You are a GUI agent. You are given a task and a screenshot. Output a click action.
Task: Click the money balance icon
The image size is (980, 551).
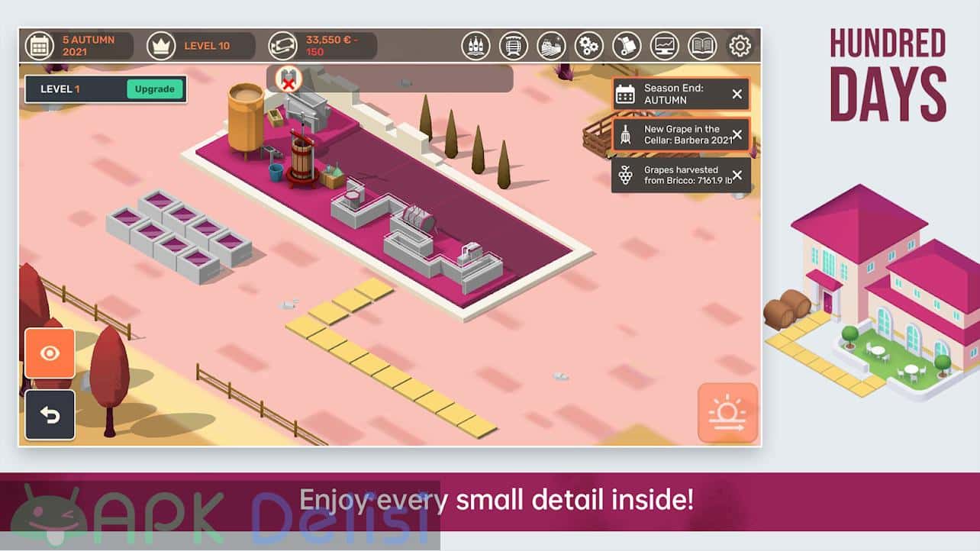coord(282,46)
